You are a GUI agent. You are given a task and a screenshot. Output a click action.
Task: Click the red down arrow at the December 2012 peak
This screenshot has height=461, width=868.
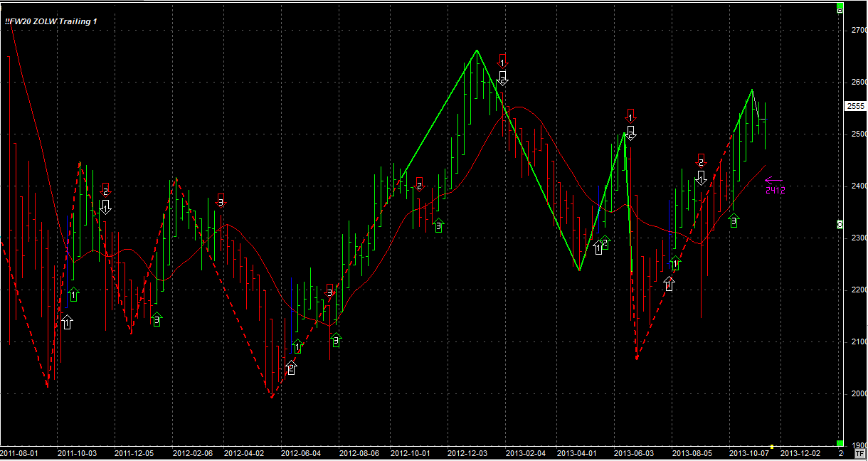click(x=503, y=60)
